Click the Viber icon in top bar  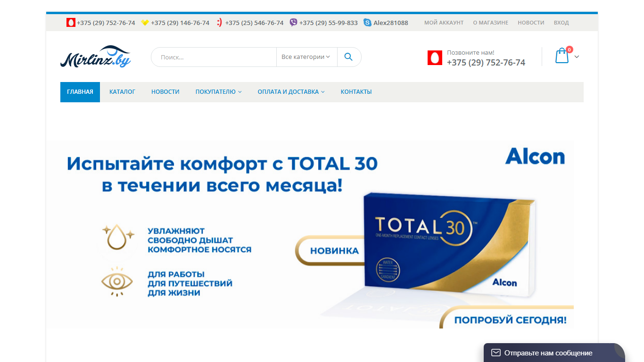pos(293,22)
